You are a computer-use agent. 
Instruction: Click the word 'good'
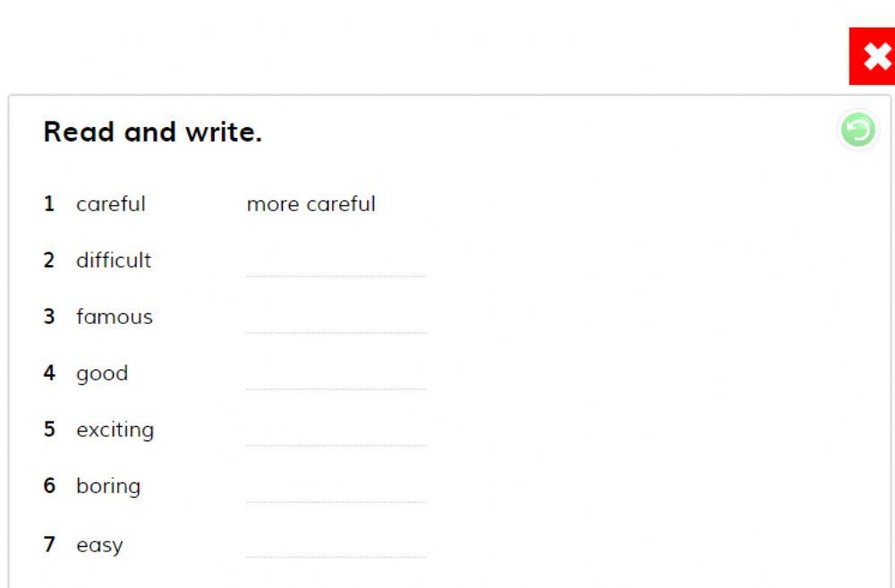(x=102, y=374)
